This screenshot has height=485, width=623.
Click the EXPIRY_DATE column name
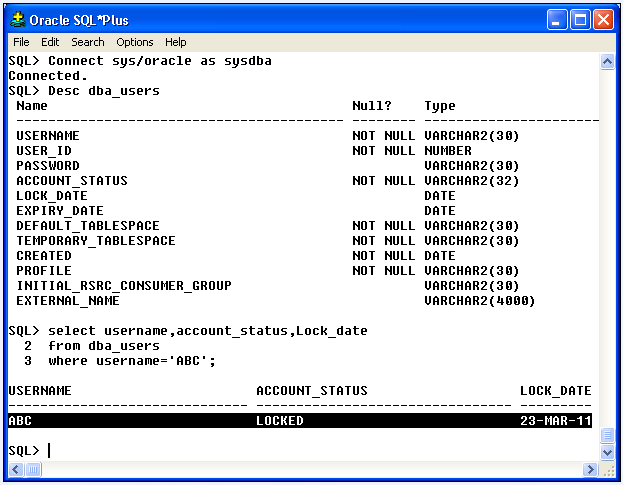[x=60, y=211]
